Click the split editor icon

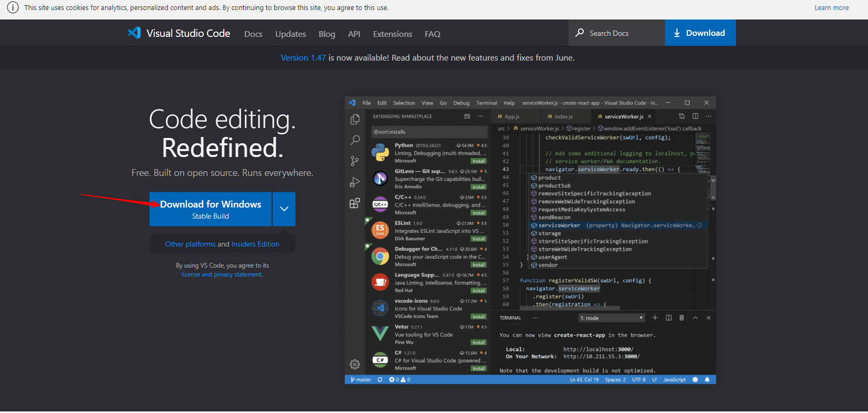coord(695,116)
